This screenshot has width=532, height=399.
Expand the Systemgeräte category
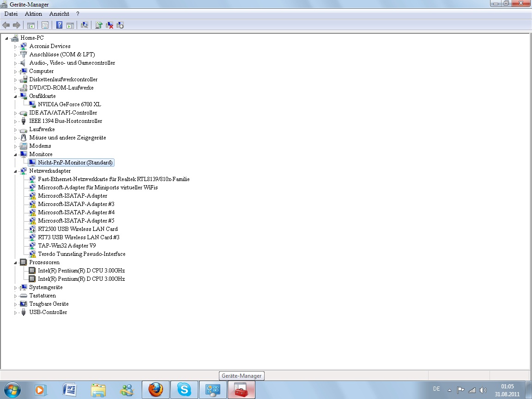click(x=15, y=288)
